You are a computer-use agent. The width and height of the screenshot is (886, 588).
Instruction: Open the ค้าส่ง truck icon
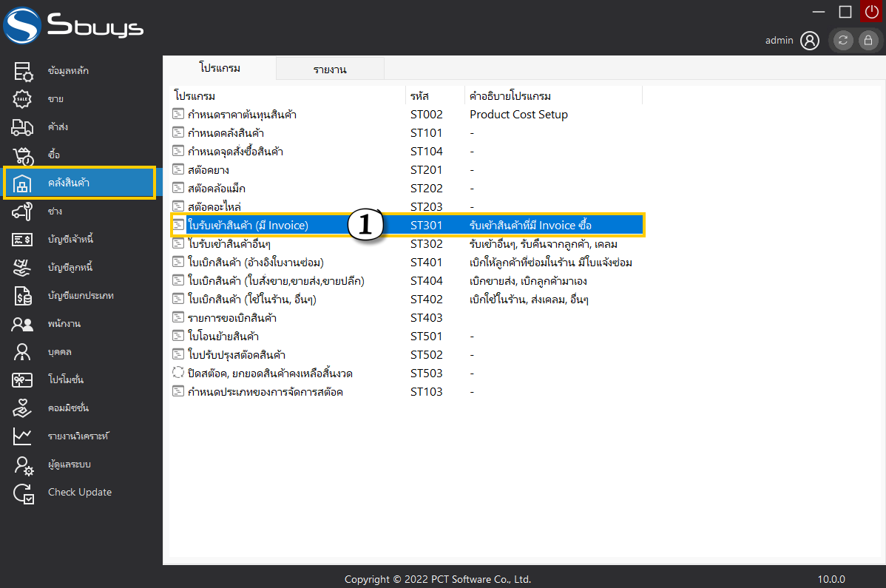(x=23, y=127)
